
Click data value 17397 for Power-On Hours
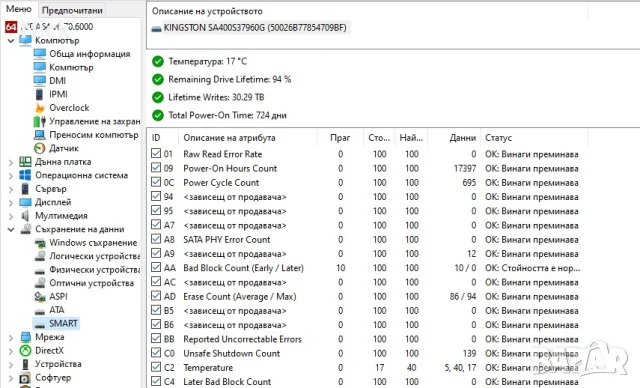pos(464,168)
